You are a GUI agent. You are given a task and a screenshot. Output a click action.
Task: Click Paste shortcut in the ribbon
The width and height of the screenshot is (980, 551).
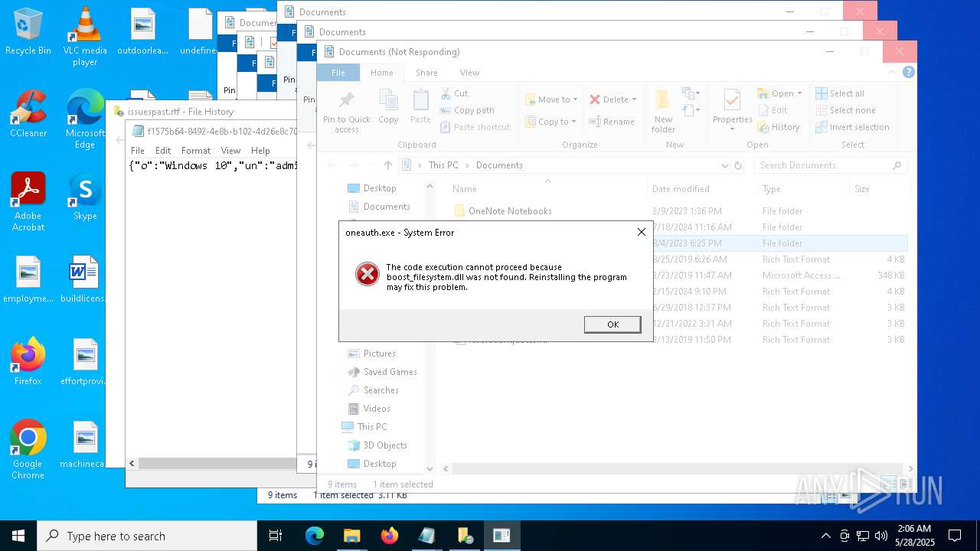click(x=475, y=127)
